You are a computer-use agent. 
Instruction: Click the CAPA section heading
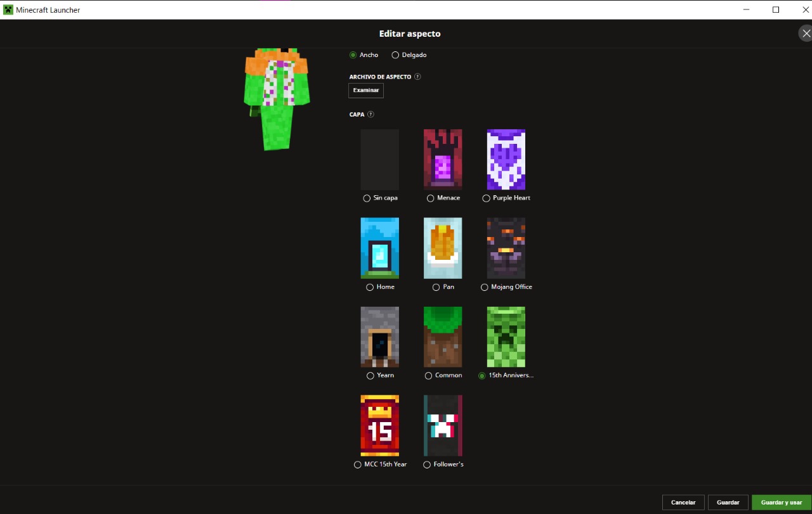click(x=357, y=115)
